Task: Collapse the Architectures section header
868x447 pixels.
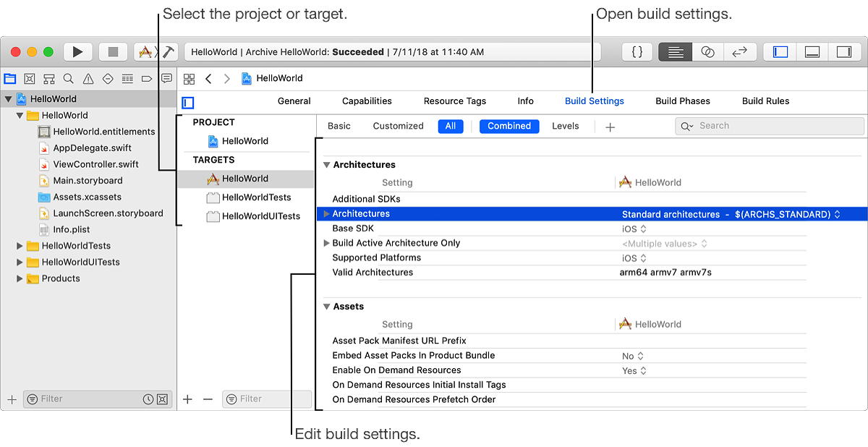Action: [326, 165]
